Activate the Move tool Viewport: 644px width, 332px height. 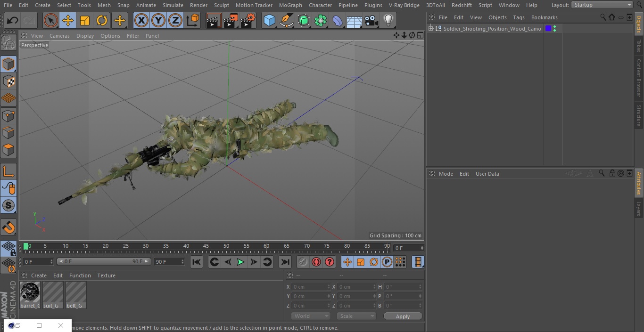click(68, 20)
